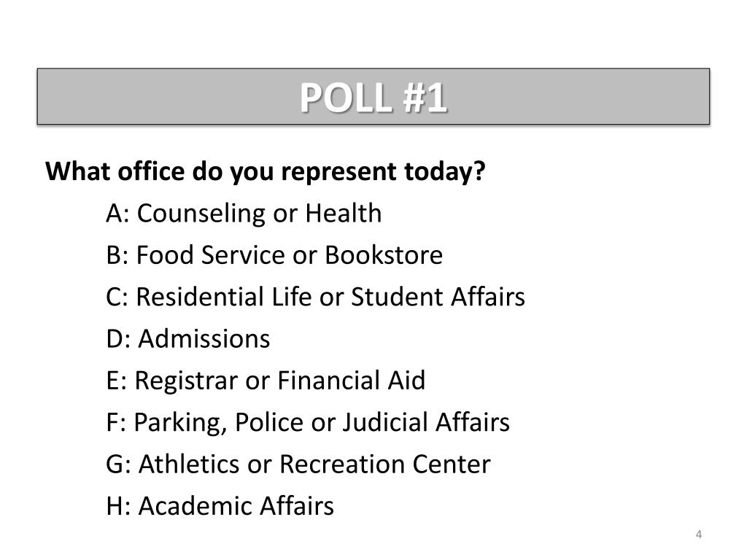Click the POLL #1 title banner
This screenshot has height=560, width=747.
pyautogui.click(x=373, y=97)
